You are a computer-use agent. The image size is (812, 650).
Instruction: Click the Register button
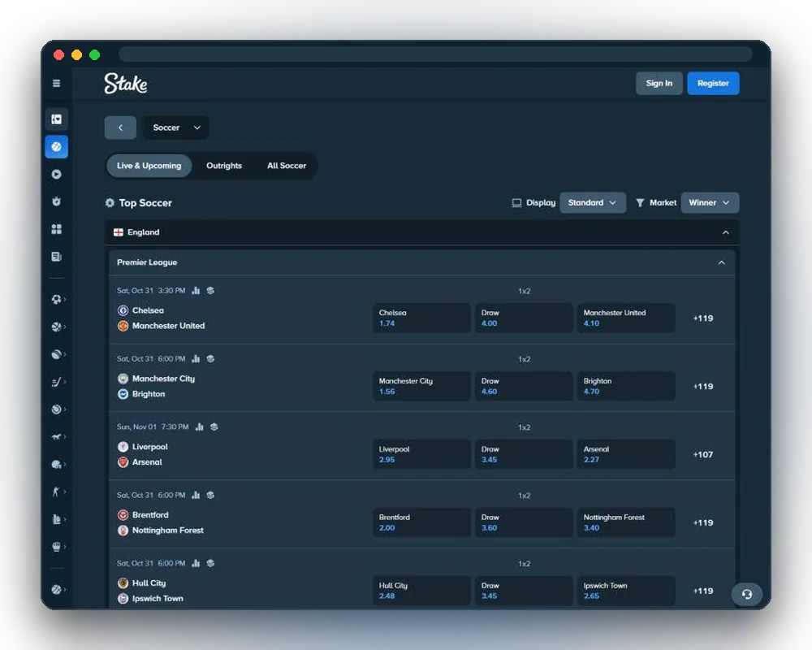[x=713, y=84]
